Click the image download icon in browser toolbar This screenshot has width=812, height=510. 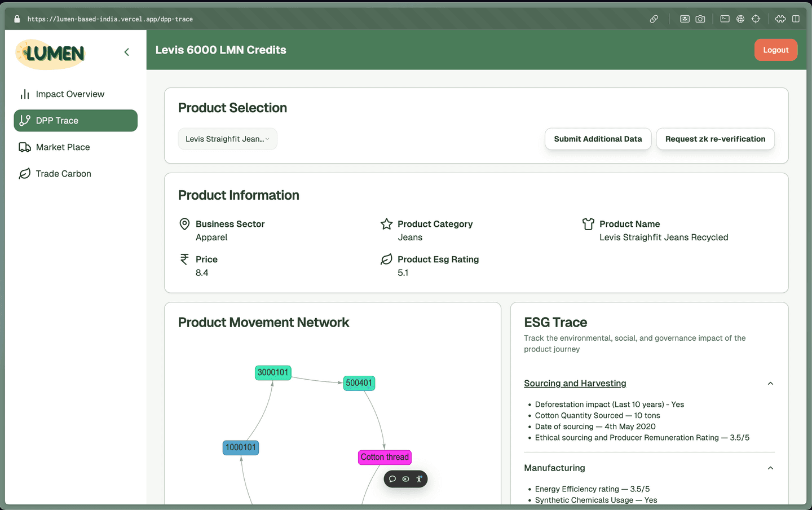tap(685, 19)
